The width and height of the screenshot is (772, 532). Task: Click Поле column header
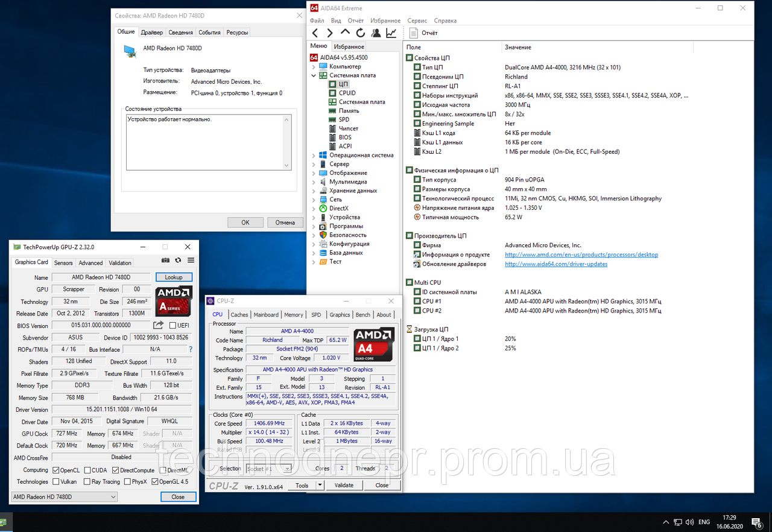[x=414, y=47]
